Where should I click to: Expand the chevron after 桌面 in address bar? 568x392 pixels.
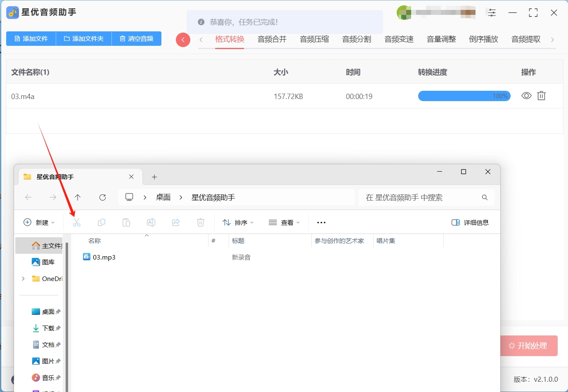(181, 198)
